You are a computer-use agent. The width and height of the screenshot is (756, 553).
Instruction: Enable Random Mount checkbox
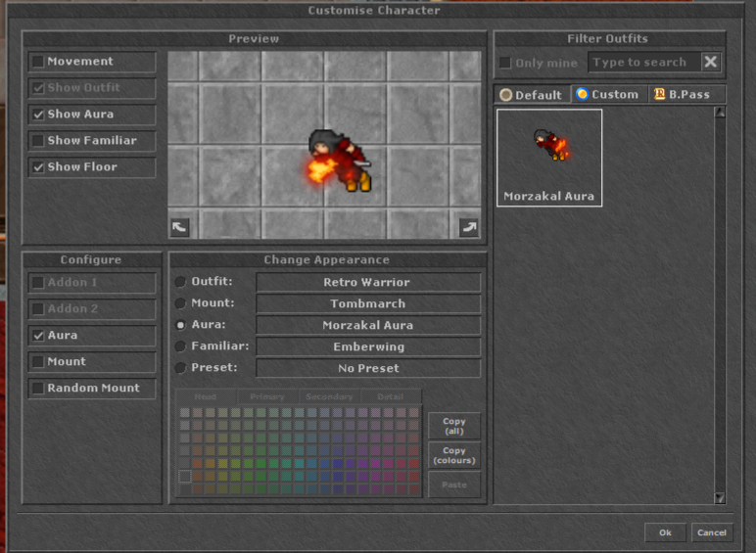pos(38,388)
